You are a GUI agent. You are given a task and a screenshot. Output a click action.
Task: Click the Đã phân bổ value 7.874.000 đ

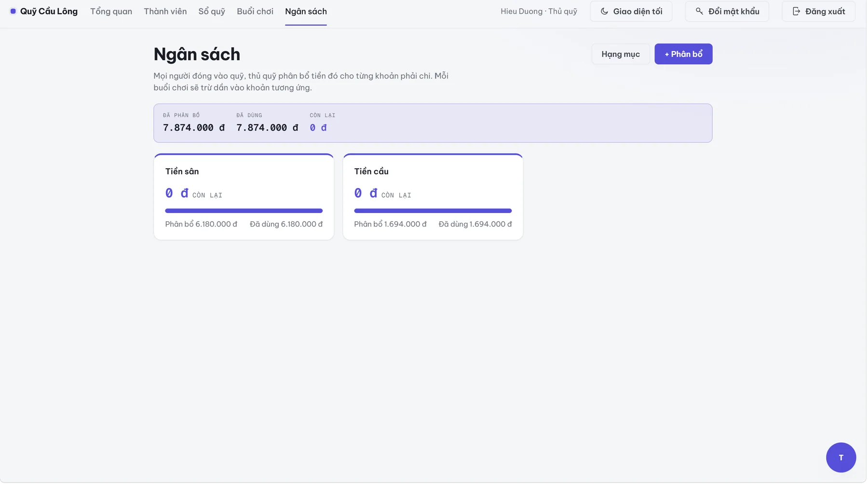point(194,128)
